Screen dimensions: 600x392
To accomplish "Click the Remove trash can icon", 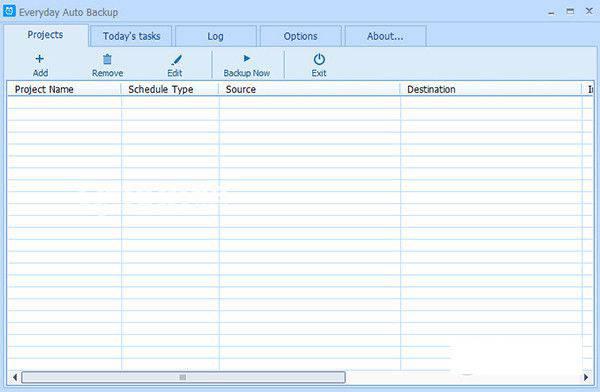I will [x=107, y=59].
